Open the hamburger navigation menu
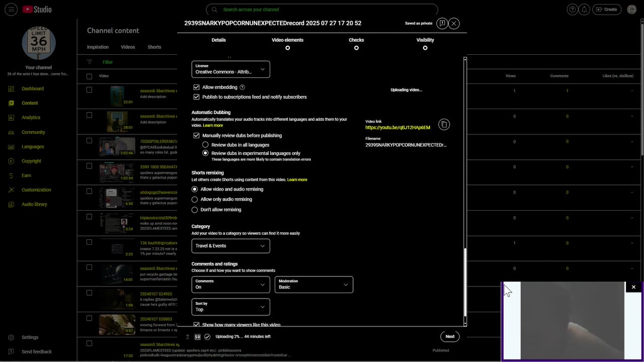The width and height of the screenshot is (644, 362). pos(11,10)
